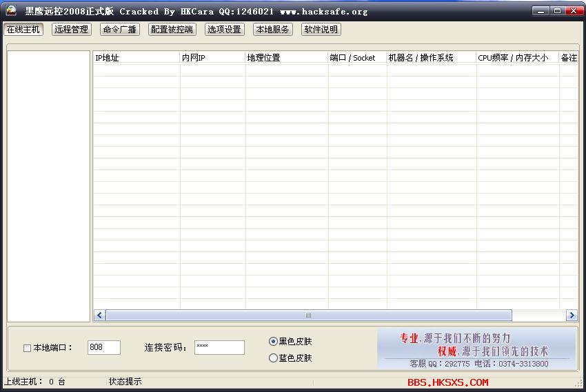This screenshot has width=586, height=392.
Task: Go to the 选项设置 tab
Action: pos(225,30)
